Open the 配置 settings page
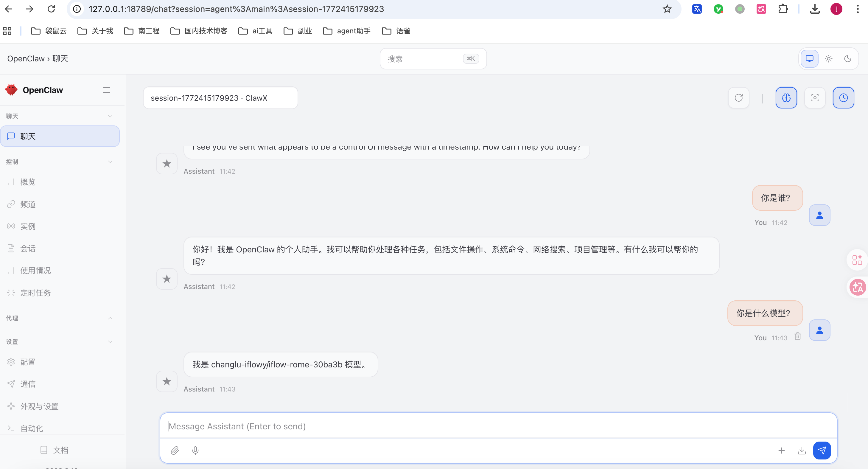The height and width of the screenshot is (469, 868). click(28, 362)
